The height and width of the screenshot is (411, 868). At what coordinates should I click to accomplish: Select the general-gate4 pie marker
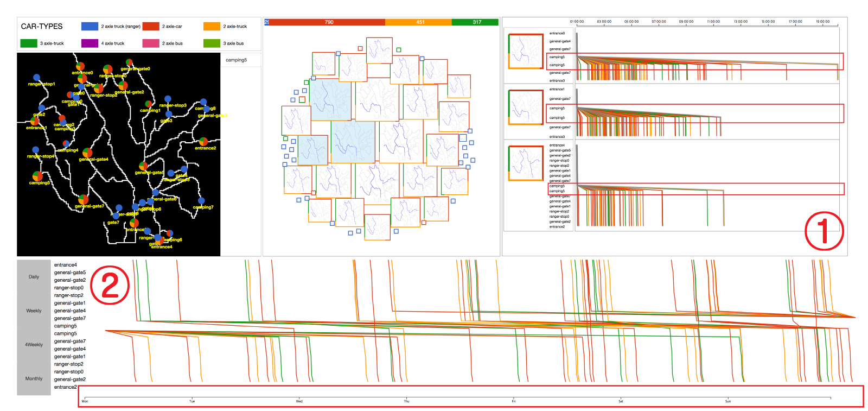click(87, 153)
